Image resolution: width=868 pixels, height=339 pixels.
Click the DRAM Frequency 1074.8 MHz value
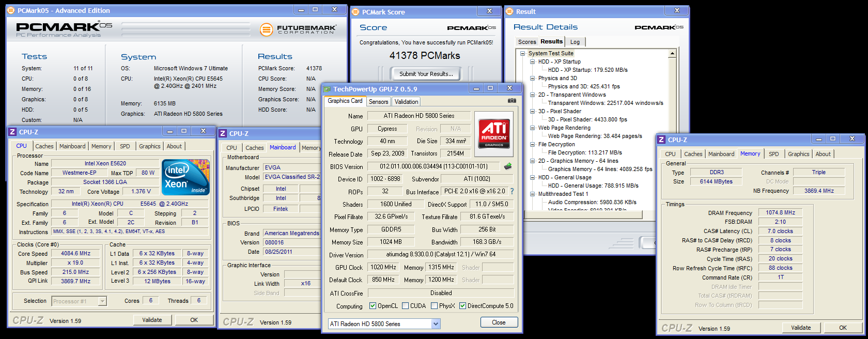780,212
